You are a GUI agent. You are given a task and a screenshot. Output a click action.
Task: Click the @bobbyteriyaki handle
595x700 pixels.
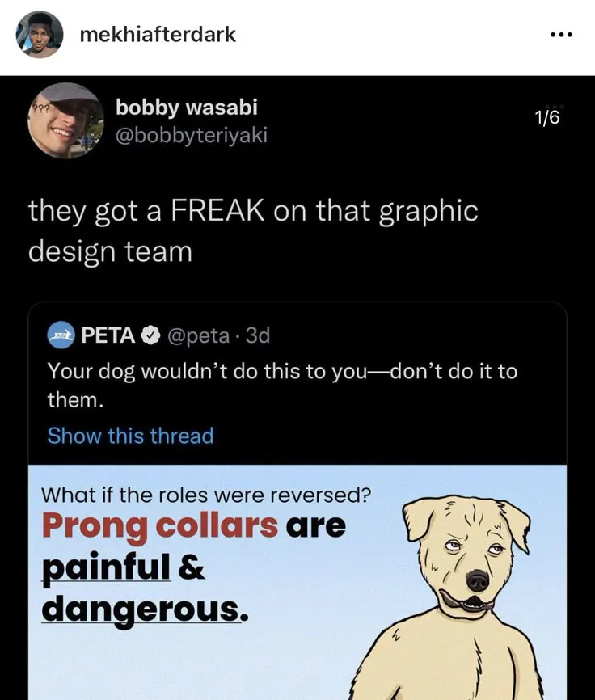pyautogui.click(x=191, y=135)
